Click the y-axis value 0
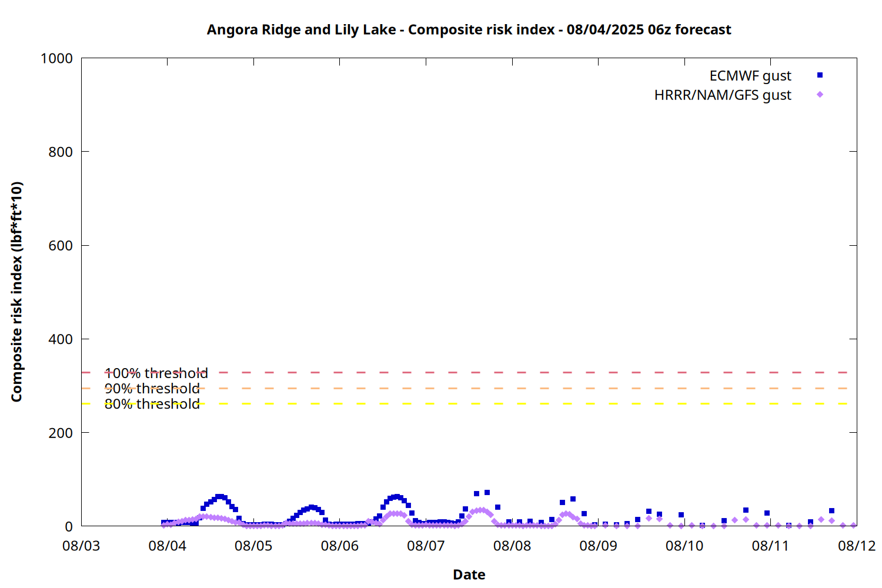The image size is (882, 588). click(x=69, y=527)
